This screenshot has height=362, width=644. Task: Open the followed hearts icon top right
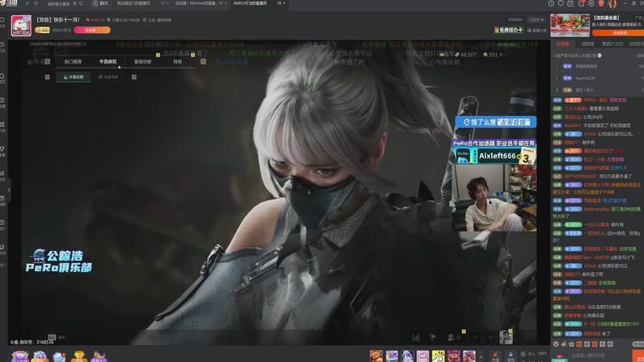561,3
